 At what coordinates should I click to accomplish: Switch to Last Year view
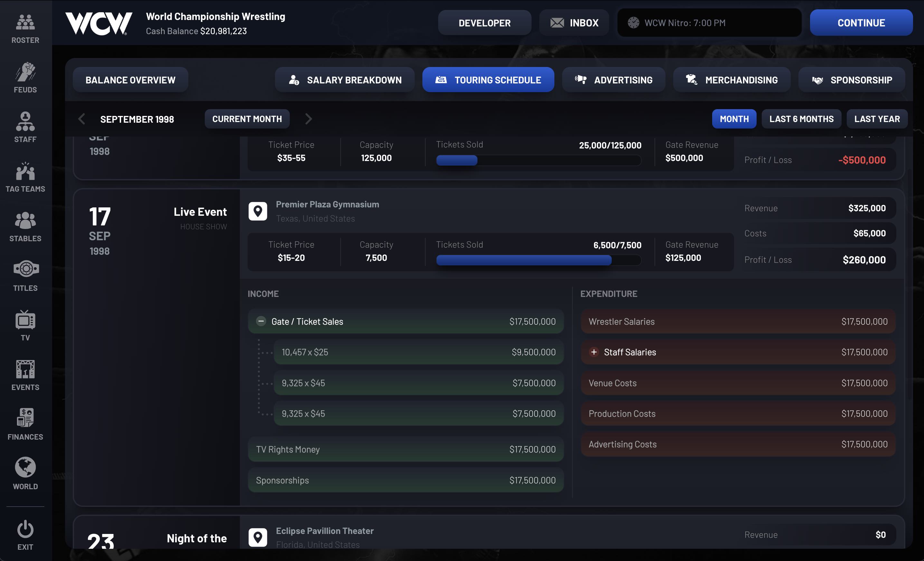877,119
